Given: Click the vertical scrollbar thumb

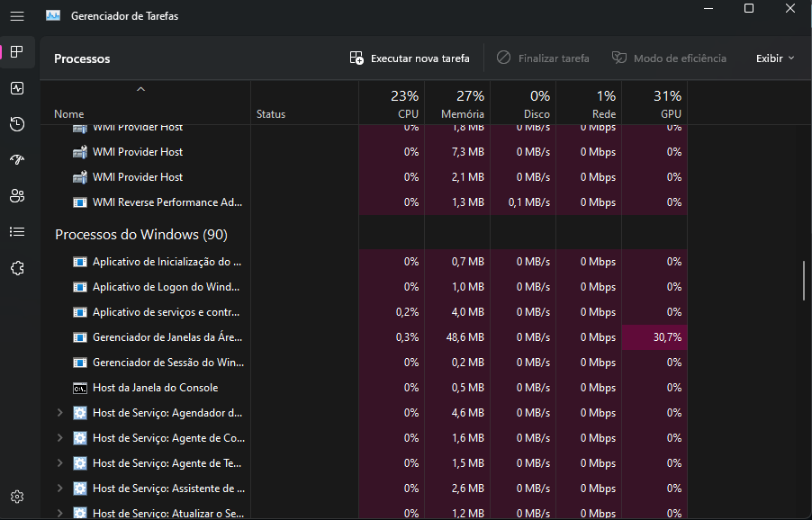Looking at the screenshot, I should [x=804, y=281].
